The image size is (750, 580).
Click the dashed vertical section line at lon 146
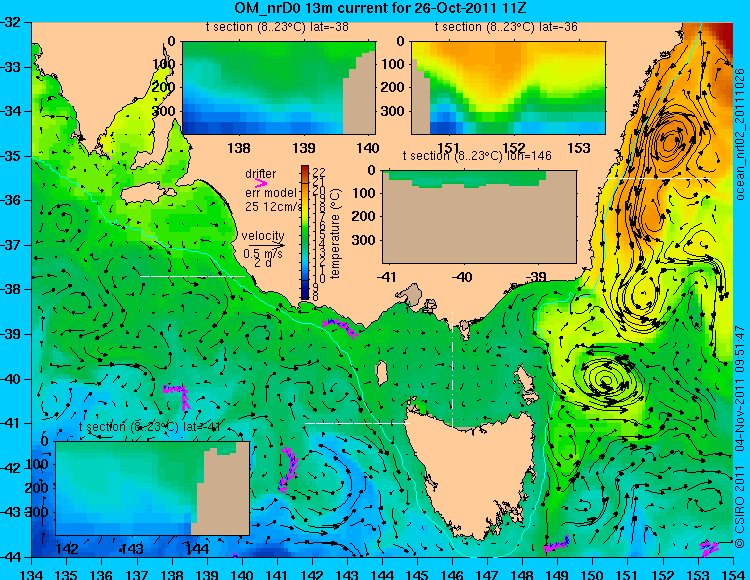pos(452,369)
